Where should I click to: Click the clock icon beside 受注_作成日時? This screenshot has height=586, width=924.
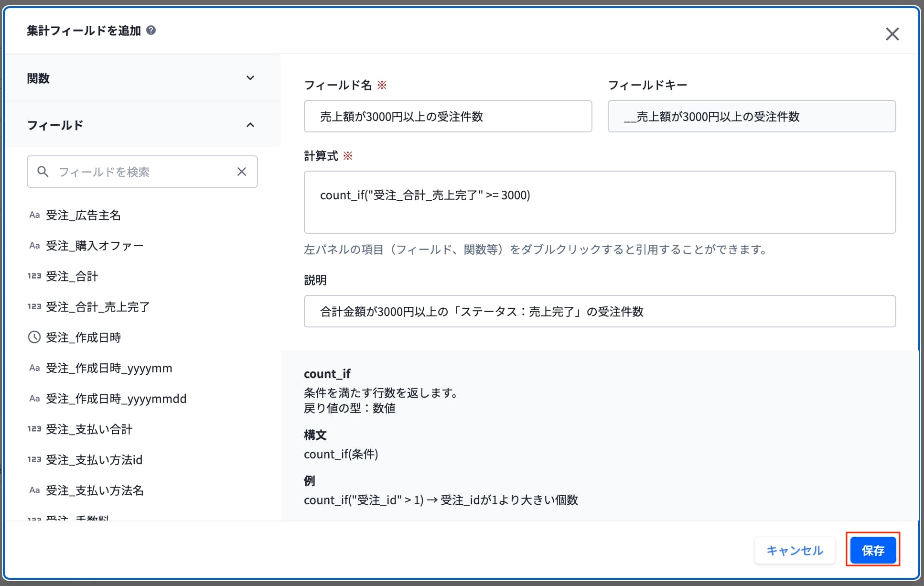[34, 337]
